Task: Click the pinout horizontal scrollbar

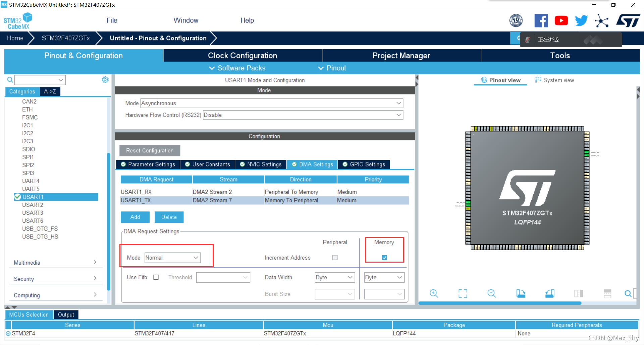Action: 500,303
